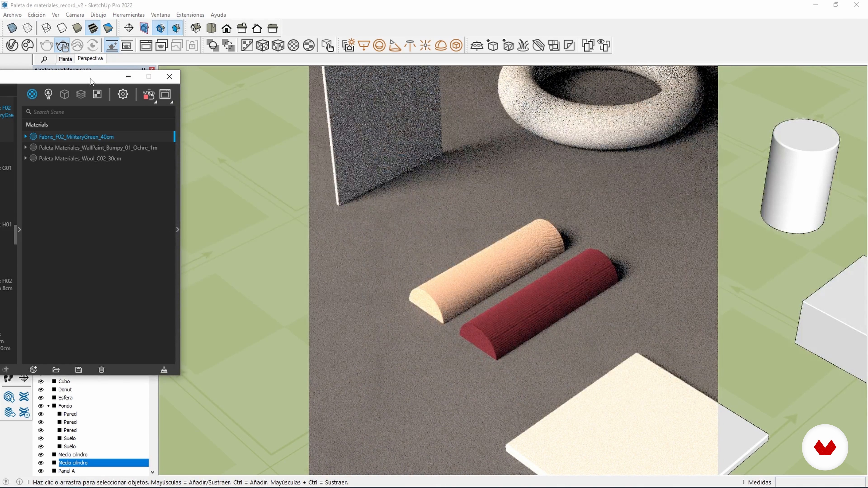
Task: Open the Geometry tab in Asset Editor
Action: [65, 94]
